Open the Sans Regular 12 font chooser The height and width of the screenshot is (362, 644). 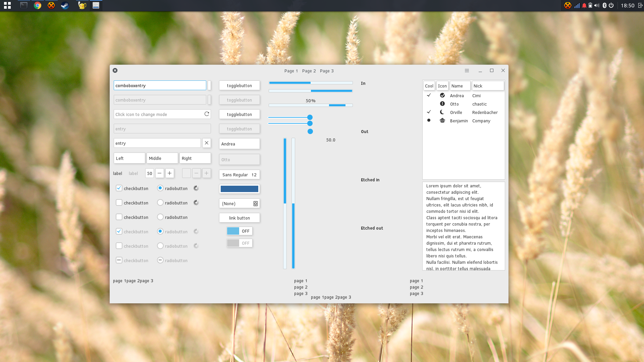tap(239, 175)
